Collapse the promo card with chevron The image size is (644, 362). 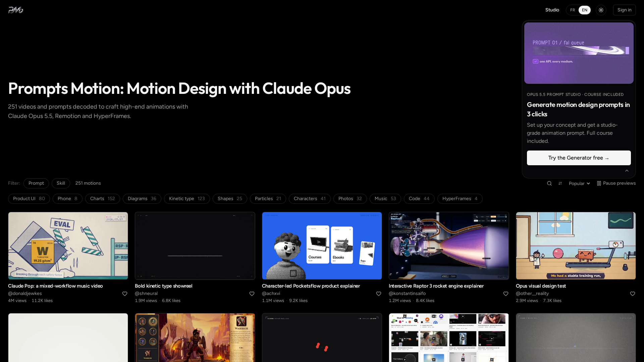click(627, 171)
